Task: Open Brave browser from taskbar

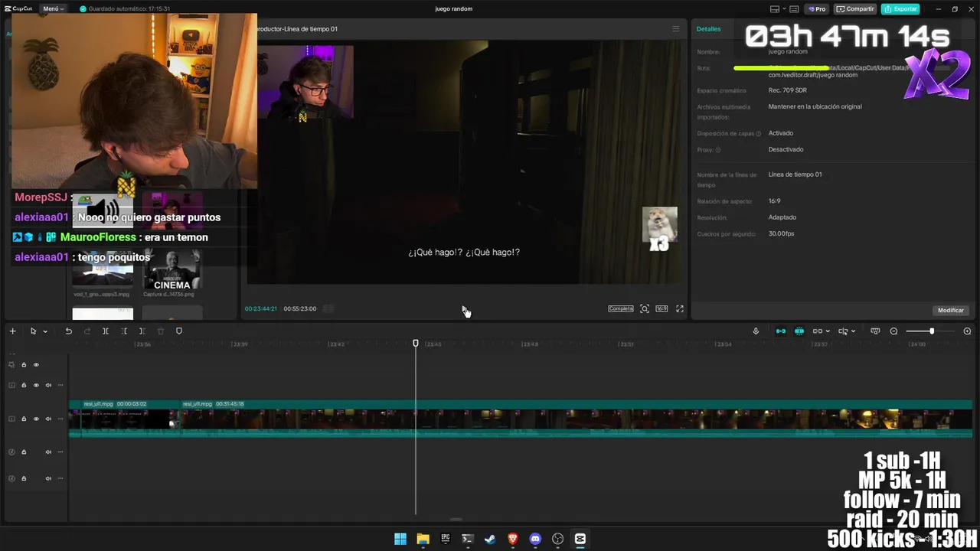Action: (x=513, y=539)
